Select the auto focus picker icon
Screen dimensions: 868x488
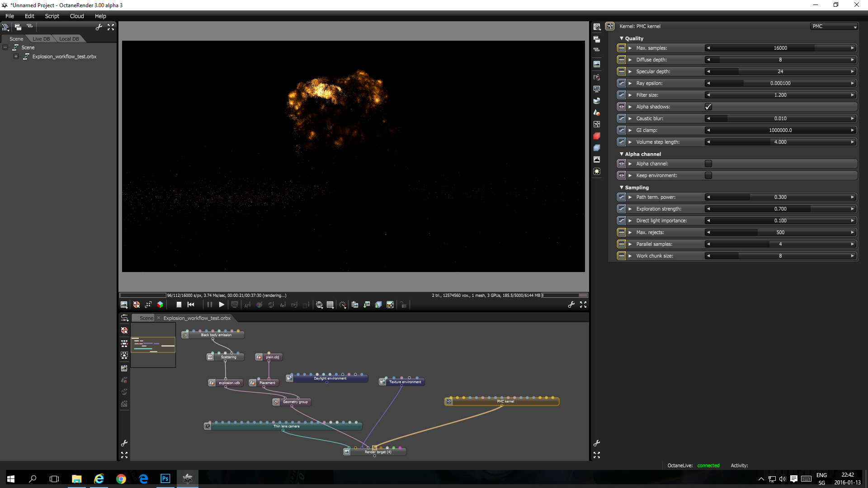point(247,305)
